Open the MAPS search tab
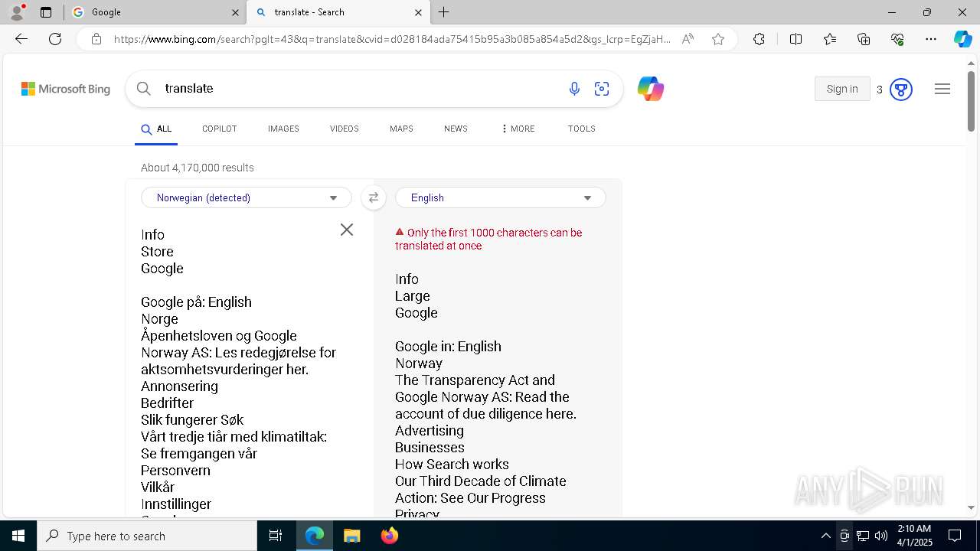980x551 pixels. pyautogui.click(x=401, y=129)
